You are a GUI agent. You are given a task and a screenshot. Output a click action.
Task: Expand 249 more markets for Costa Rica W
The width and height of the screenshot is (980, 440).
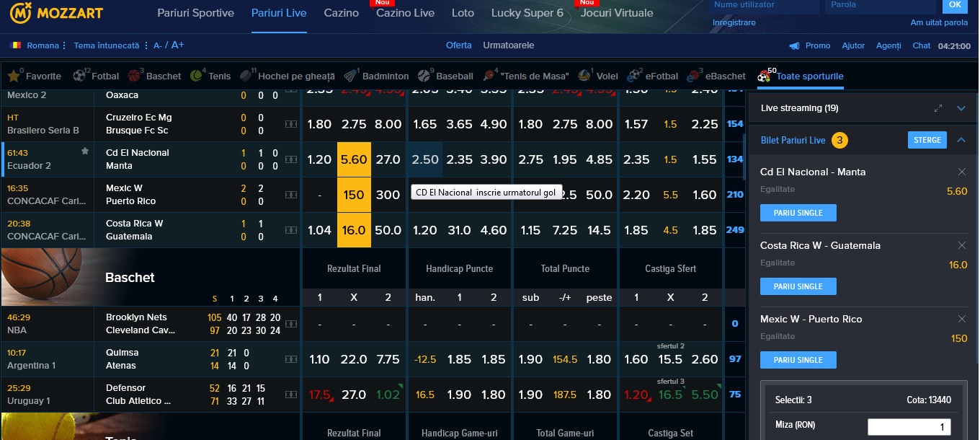pyautogui.click(x=735, y=230)
